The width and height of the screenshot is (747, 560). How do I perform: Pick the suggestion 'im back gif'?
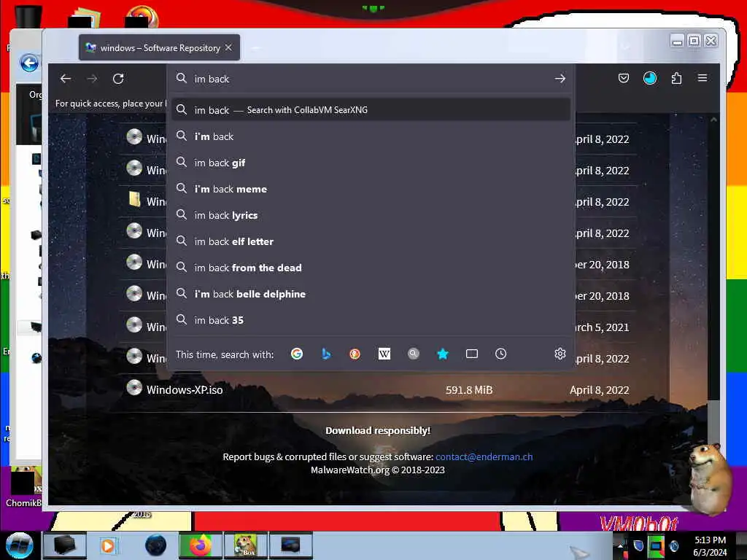point(371,163)
